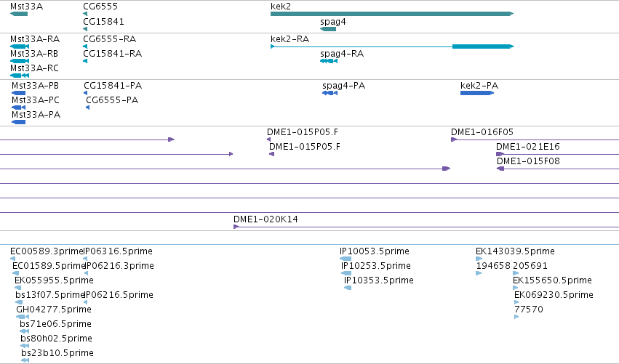Select the DME1-016F05 clone arrow
The image size is (619, 364).
pyautogui.click(x=454, y=139)
